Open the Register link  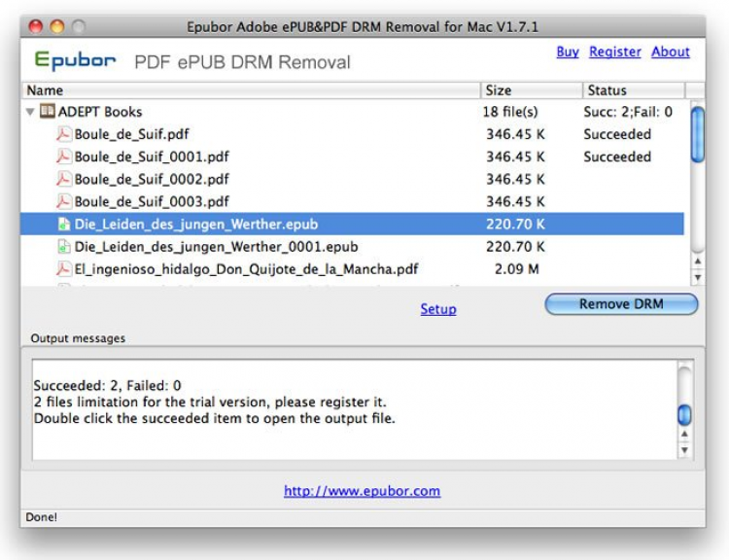click(x=615, y=52)
